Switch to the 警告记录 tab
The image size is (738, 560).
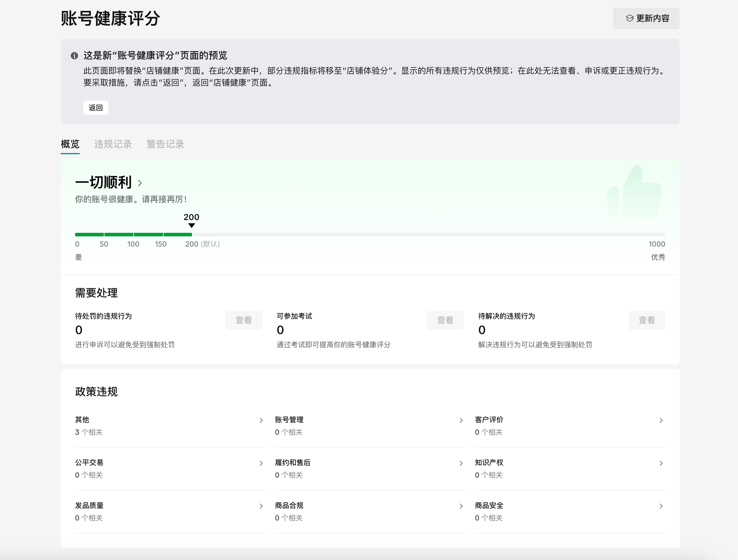165,144
